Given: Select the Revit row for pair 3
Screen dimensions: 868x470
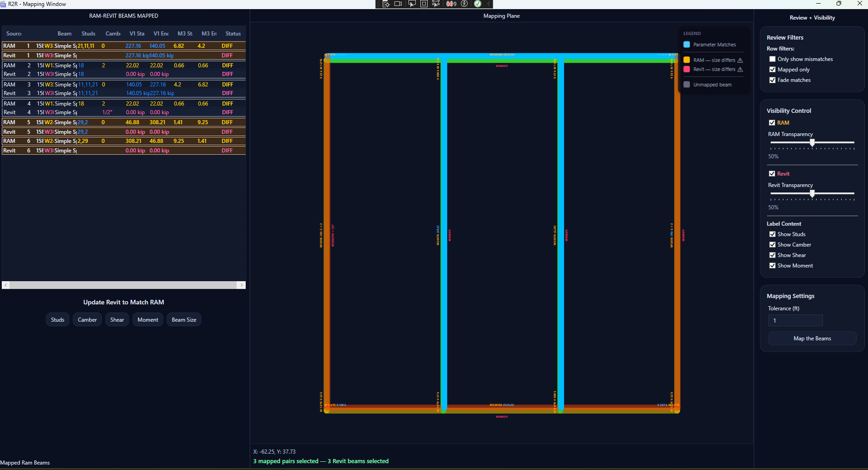Looking at the screenshot, I should [124, 93].
